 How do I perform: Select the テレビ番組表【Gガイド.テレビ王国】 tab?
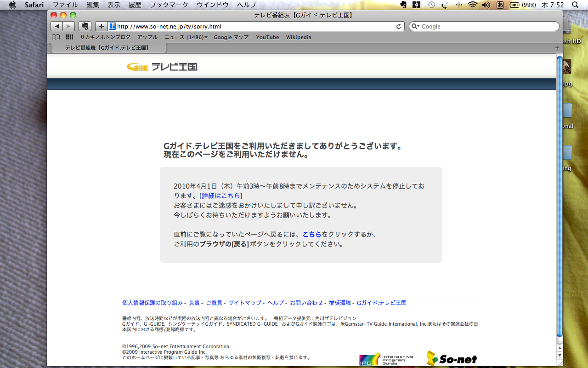[x=107, y=48]
